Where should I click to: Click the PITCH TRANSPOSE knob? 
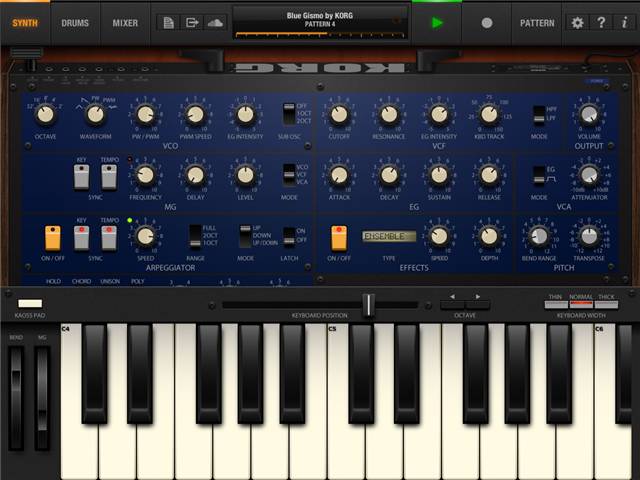tap(589, 236)
